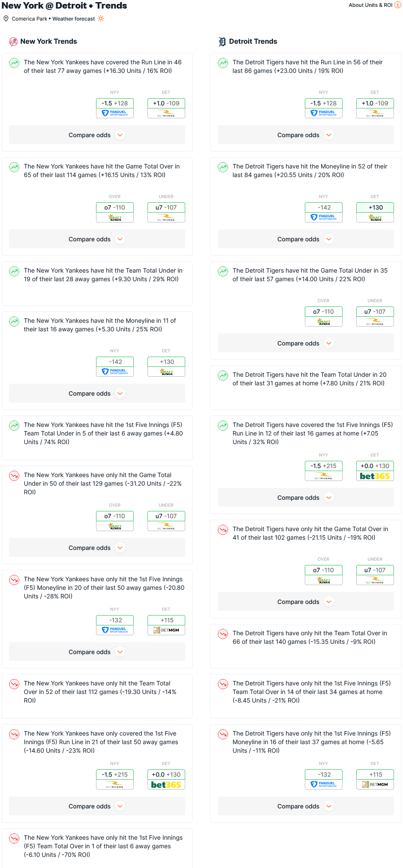This screenshot has height=868, width=403.
Task: Expand Compare odds under Tigers F5 Run Line
Action: pos(306,498)
